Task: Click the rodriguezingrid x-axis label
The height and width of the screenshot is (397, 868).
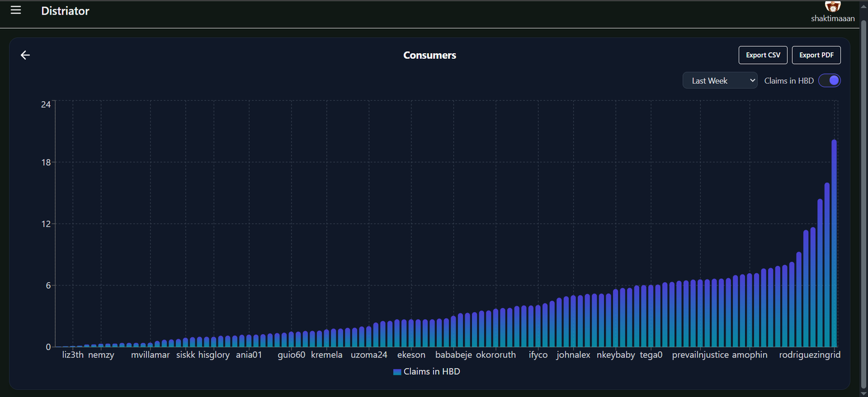Action: (x=809, y=355)
